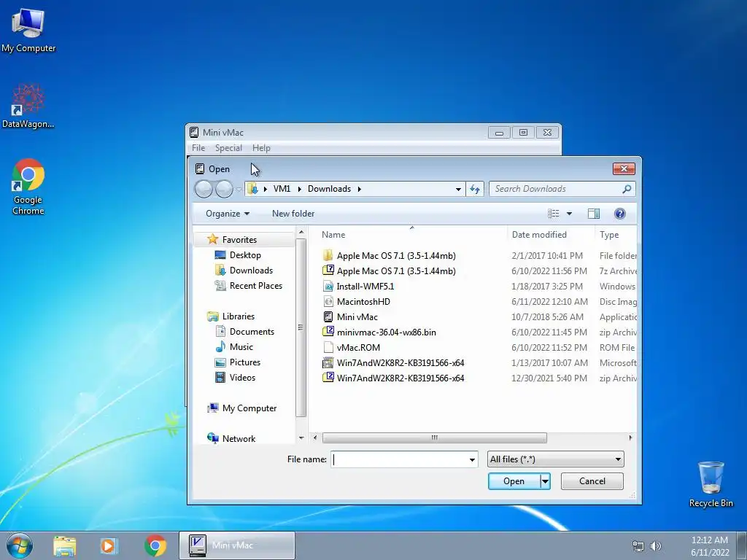Open the Special menu in Mini vMac
This screenshot has width=747, height=560.
pyautogui.click(x=228, y=148)
